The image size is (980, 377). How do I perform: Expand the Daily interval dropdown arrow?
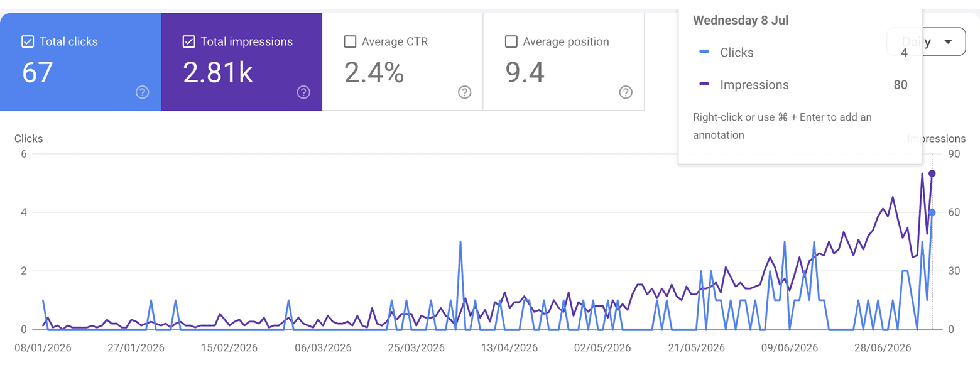pos(948,42)
